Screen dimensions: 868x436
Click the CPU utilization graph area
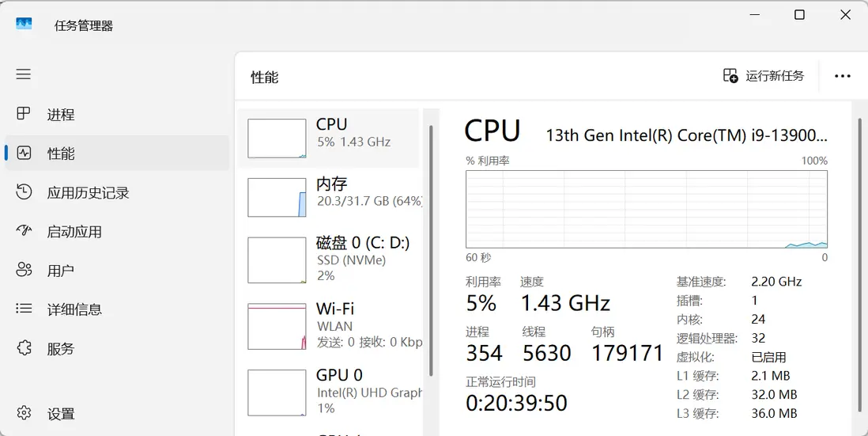point(647,209)
